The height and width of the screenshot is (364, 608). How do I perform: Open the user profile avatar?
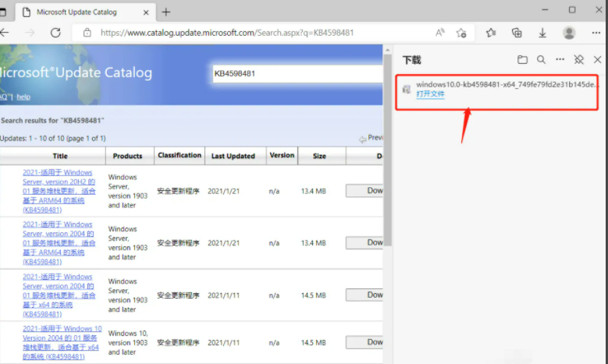click(569, 33)
